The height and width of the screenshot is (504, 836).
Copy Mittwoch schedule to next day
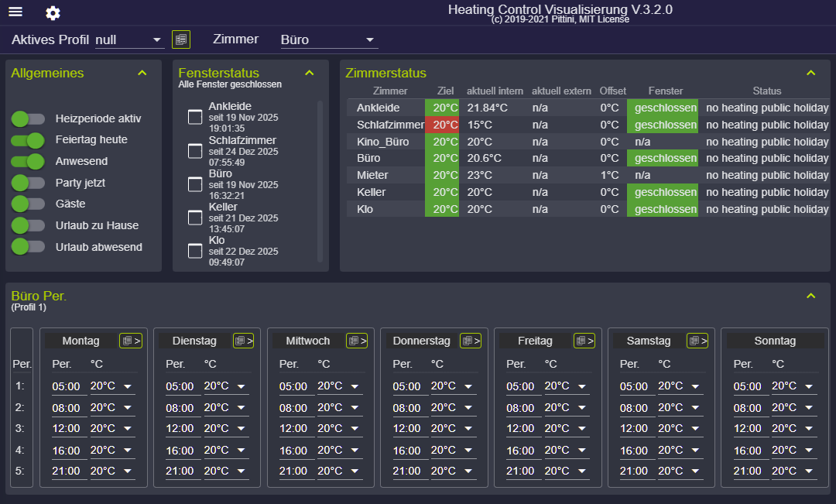[357, 341]
